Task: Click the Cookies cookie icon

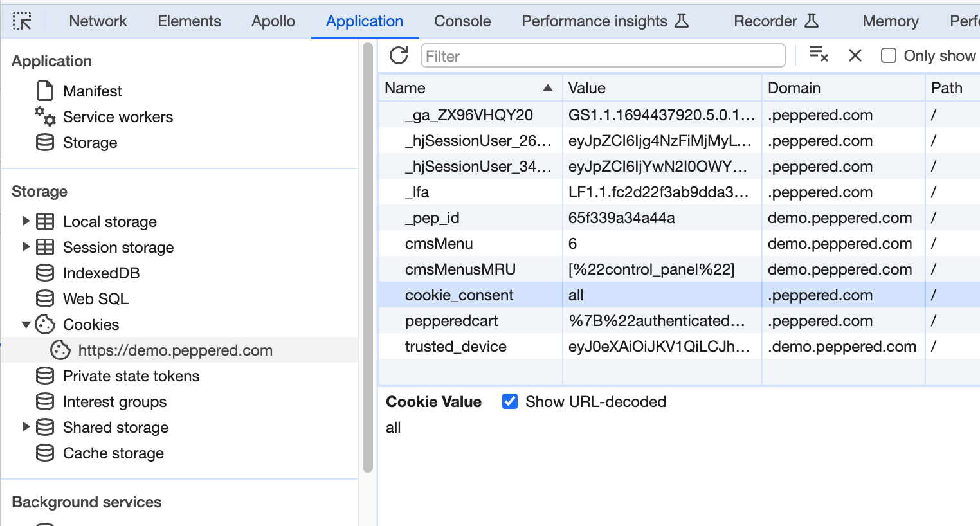Action: (x=45, y=324)
